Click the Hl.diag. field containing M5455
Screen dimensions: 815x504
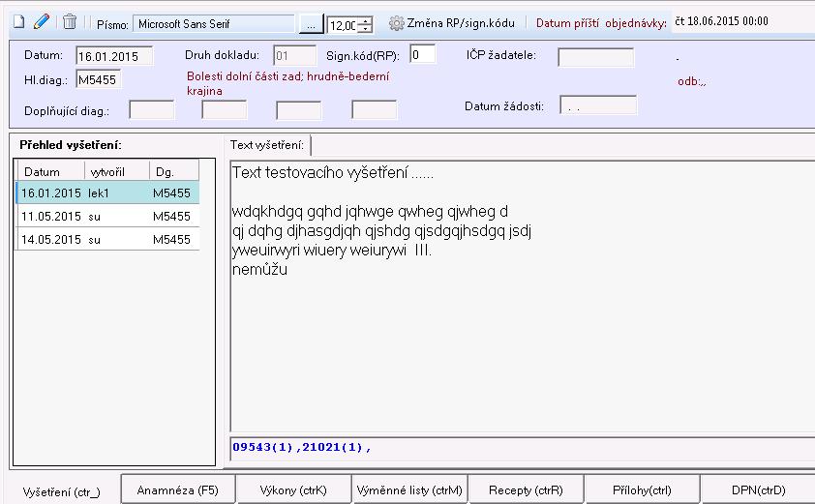(98, 79)
